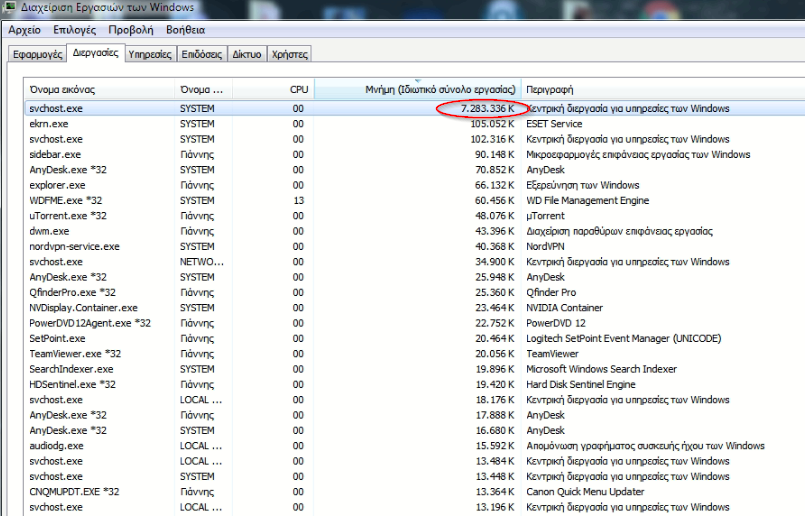Select the TeamViewer.exe *32 process
This screenshot has height=516, width=805.
[75, 354]
